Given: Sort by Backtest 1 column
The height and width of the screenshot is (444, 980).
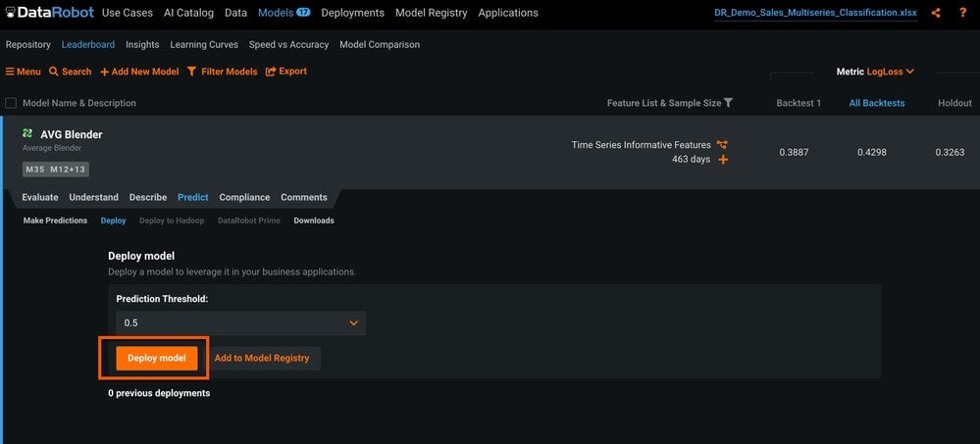Looking at the screenshot, I should click(799, 103).
